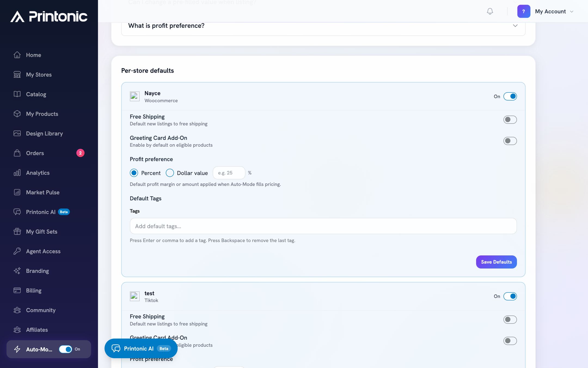Go to Agent Access settings

(x=49, y=251)
